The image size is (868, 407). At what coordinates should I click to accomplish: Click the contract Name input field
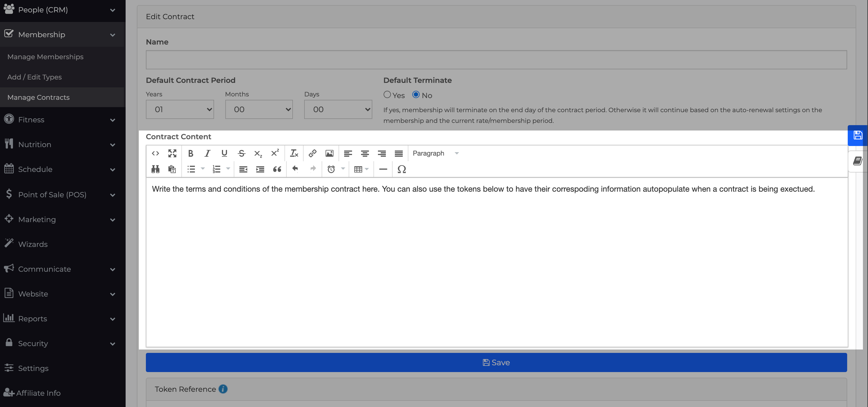496,60
